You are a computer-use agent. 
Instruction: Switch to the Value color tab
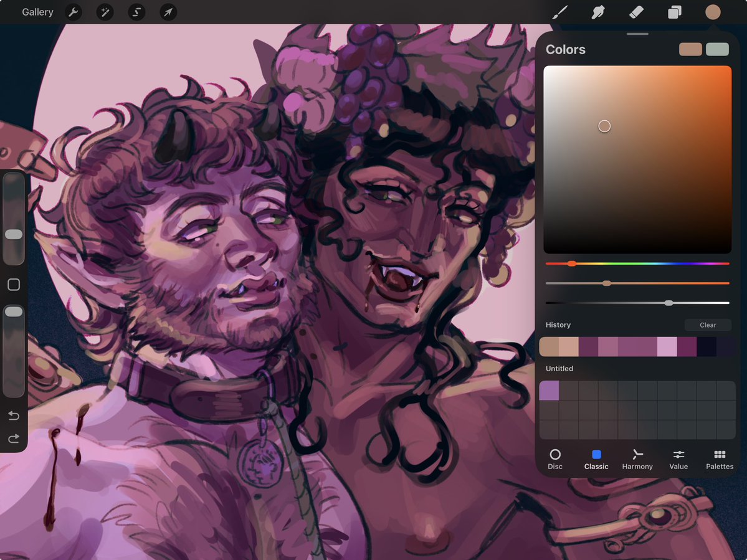678,460
